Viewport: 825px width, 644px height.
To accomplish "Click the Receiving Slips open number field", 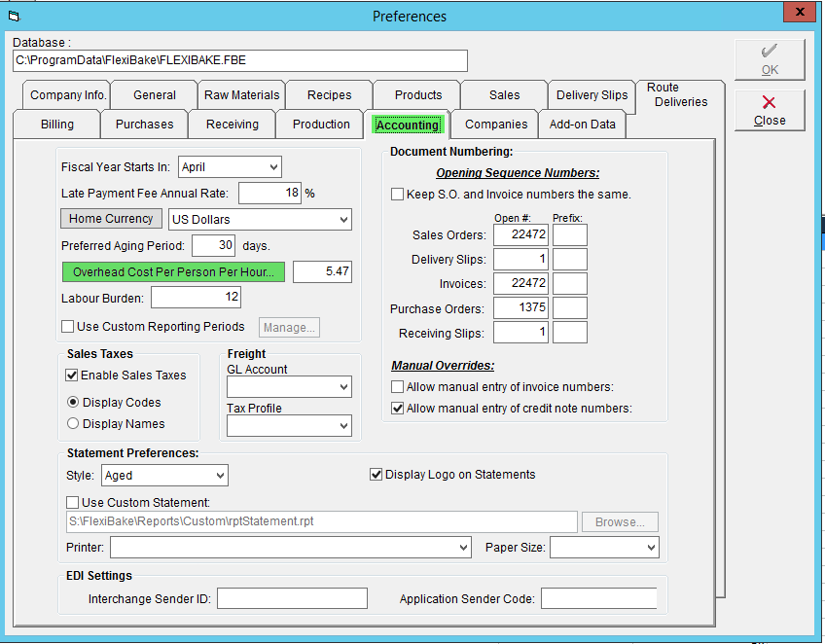I will [x=520, y=333].
